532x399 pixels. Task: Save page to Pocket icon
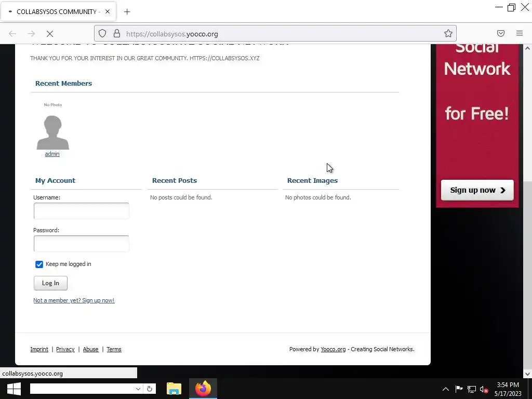click(501, 33)
